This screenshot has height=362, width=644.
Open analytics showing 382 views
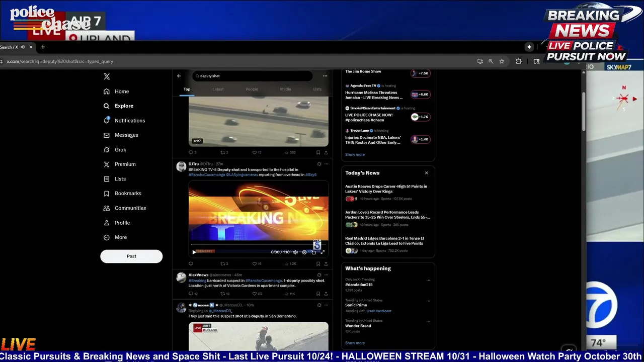(x=290, y=152)
